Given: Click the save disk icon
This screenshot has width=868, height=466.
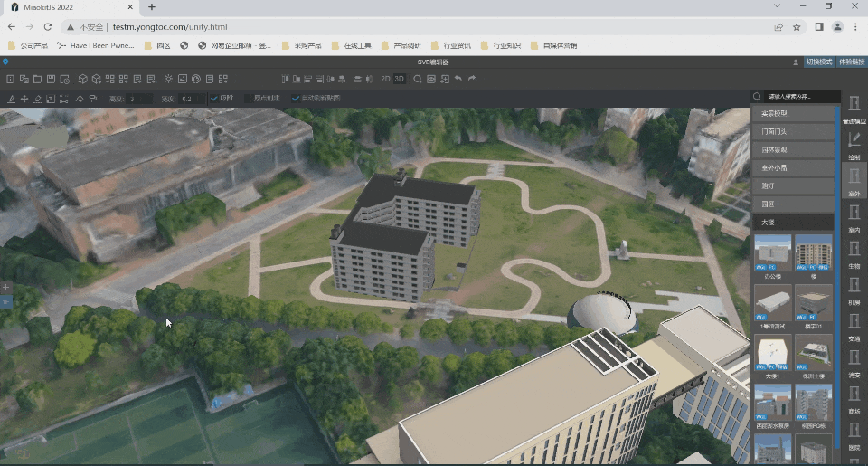Looking at the screenshot, I should click(x=52, y=79).
